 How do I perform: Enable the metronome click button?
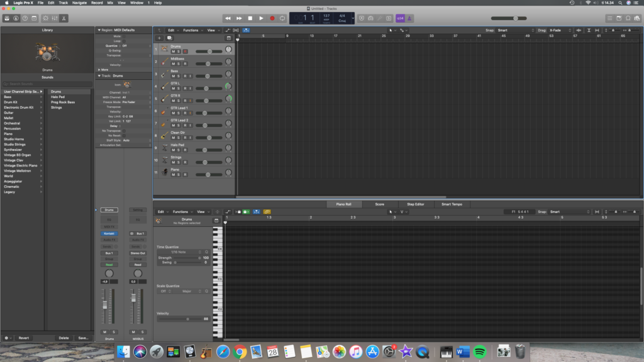pyautogui.click(x=409, y=18)
